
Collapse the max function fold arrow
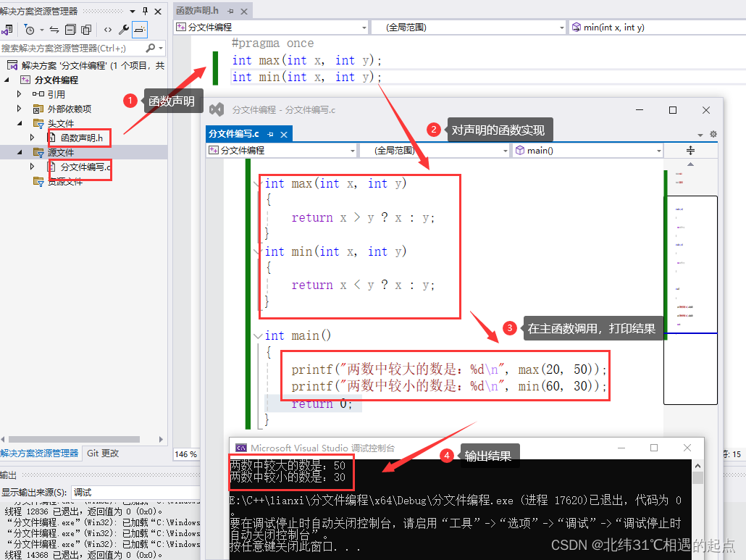[258, 184]
